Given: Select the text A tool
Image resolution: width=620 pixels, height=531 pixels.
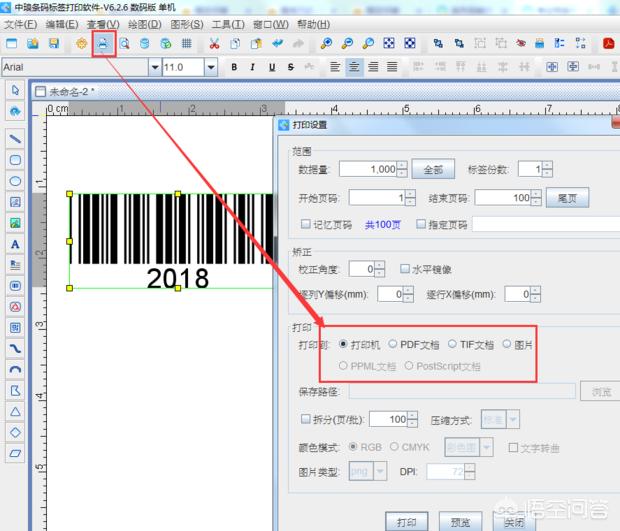Looking at the screenshot, I should (x=15, y=244).
